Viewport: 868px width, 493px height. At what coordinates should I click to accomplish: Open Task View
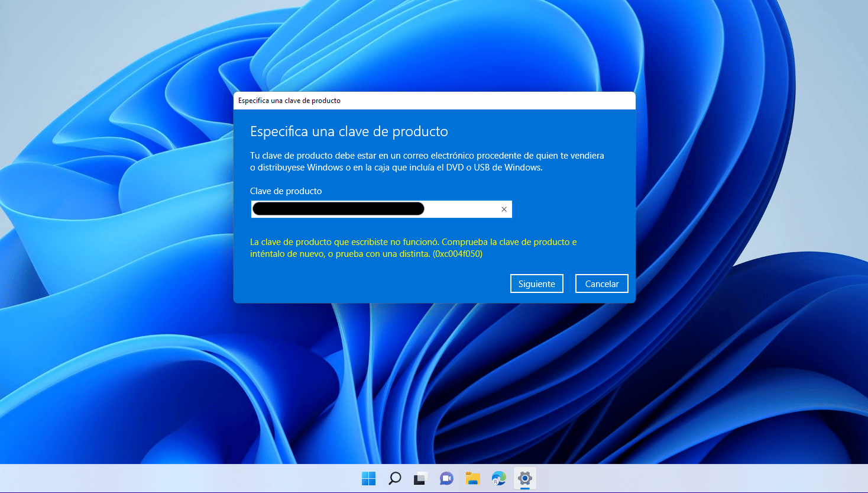pyautogui.click(x=419, y=478)
